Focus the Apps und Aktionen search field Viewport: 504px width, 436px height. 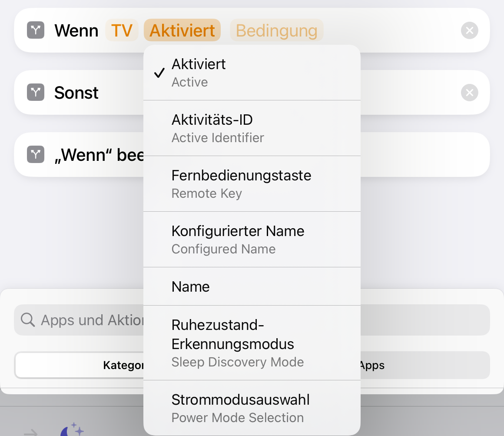[87, 320]
